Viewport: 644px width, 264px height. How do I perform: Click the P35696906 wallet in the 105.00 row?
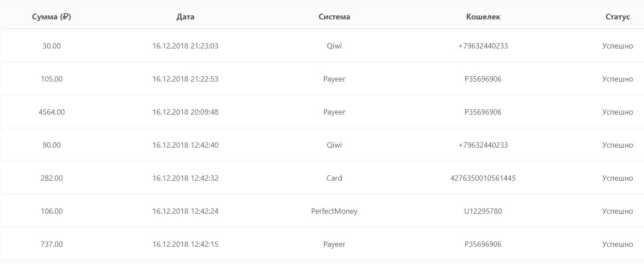pos(483,79)
